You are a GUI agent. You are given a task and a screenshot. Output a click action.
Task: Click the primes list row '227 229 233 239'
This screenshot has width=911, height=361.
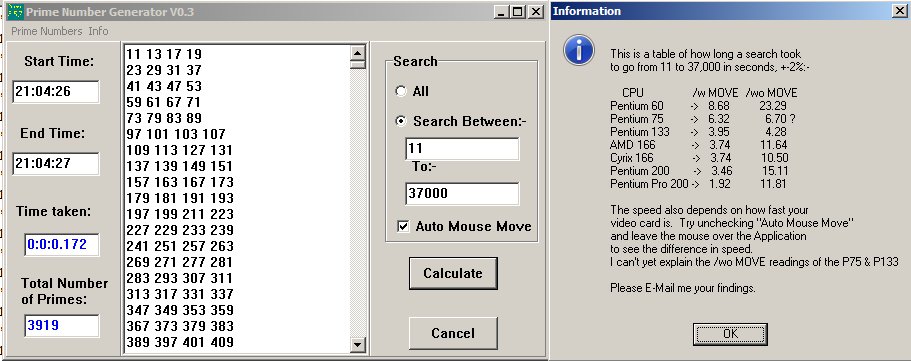(x=180, y=230)
